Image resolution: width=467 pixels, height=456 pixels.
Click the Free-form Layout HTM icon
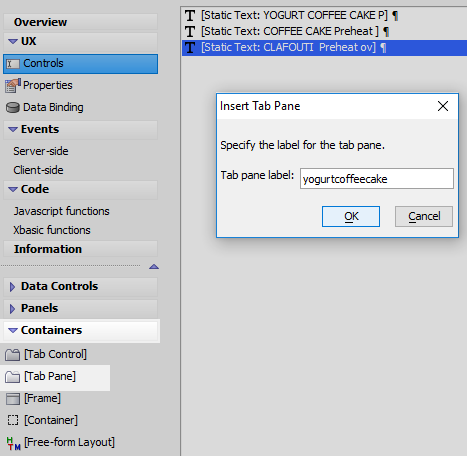13,443
